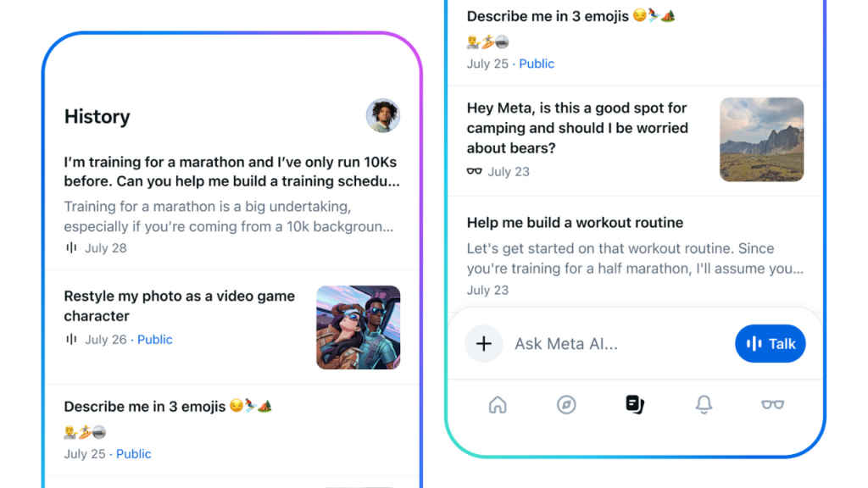868x488 pixels.
Task: Click the voice waveform icon beside July 28
Action: click(71, 247)
